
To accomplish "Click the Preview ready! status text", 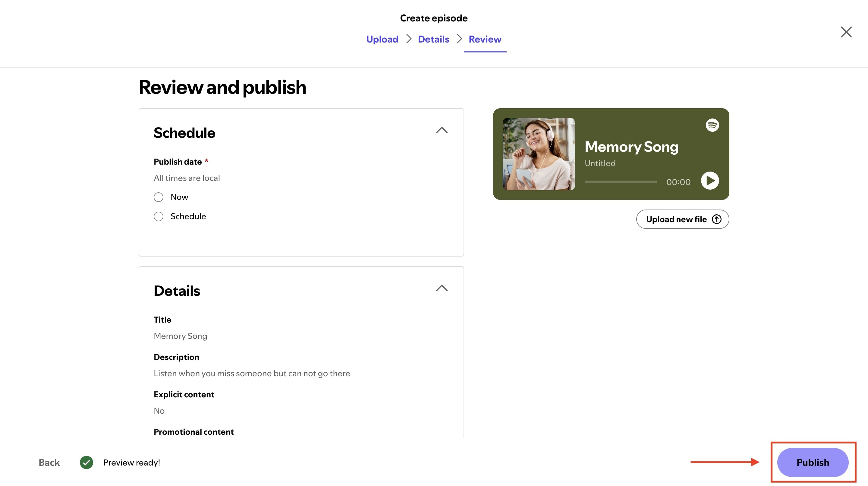I will [x=131, y=462].
